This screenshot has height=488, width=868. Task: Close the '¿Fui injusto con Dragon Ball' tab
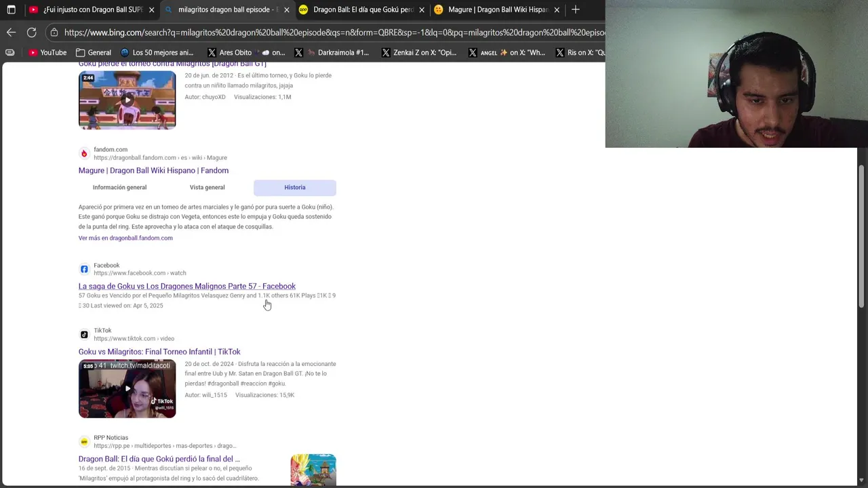(151, 9)
